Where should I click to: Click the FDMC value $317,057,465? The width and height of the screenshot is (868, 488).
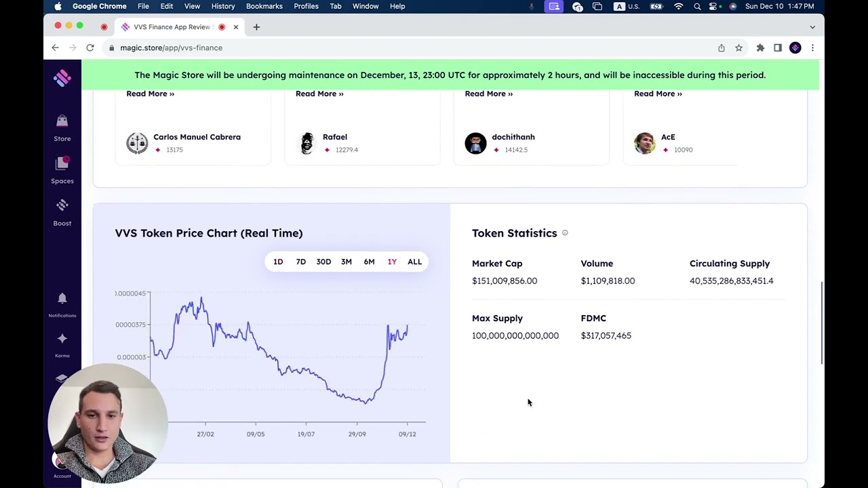click(x=606, y=335)
